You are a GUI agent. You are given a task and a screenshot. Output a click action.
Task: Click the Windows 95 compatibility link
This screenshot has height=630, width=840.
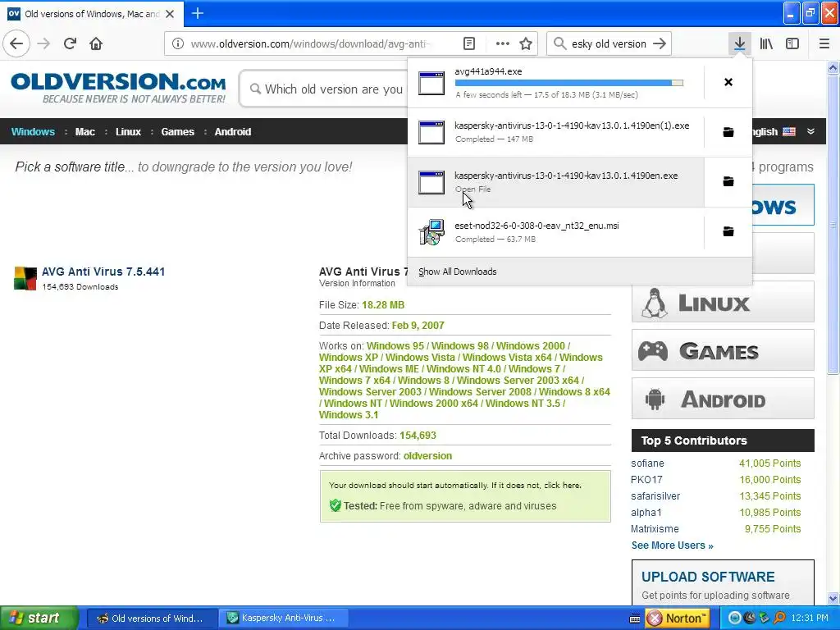coord(395,346)
